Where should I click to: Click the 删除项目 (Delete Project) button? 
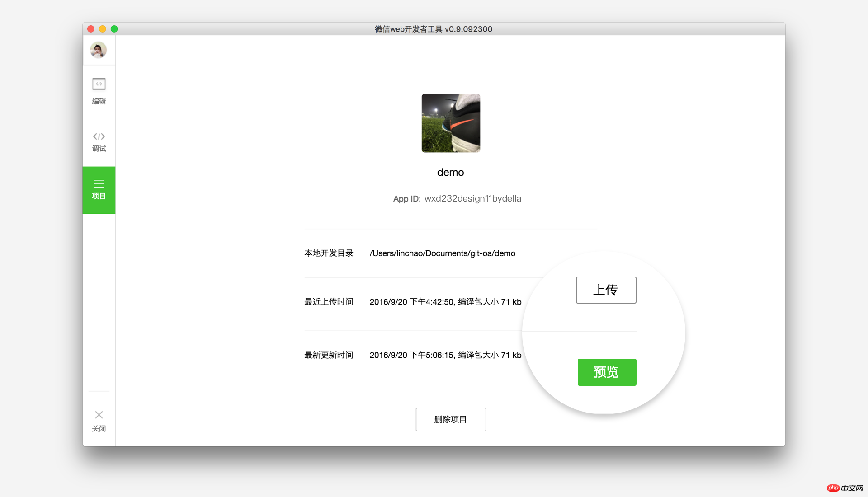coord(451,420)
